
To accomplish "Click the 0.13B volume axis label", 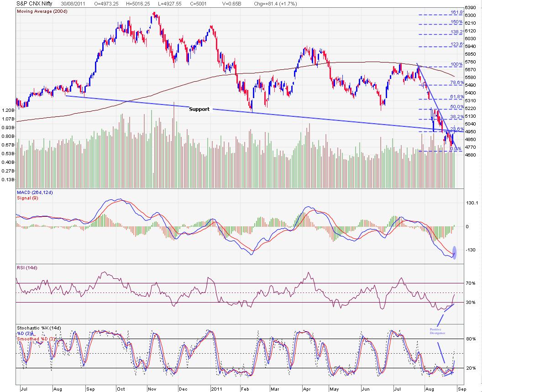I will point(8,179).
